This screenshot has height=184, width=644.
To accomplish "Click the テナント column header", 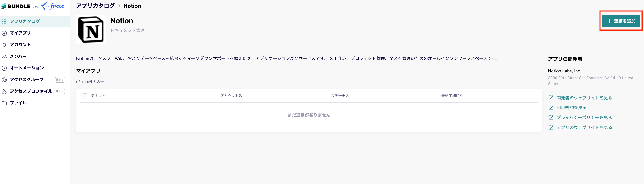I will tap(98, 96).
